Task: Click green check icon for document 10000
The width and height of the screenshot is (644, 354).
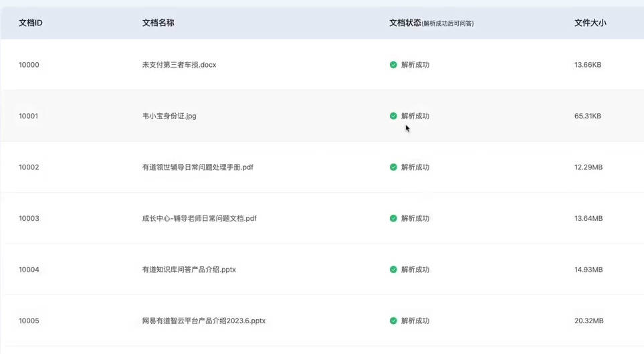Action: click(393, 64)
